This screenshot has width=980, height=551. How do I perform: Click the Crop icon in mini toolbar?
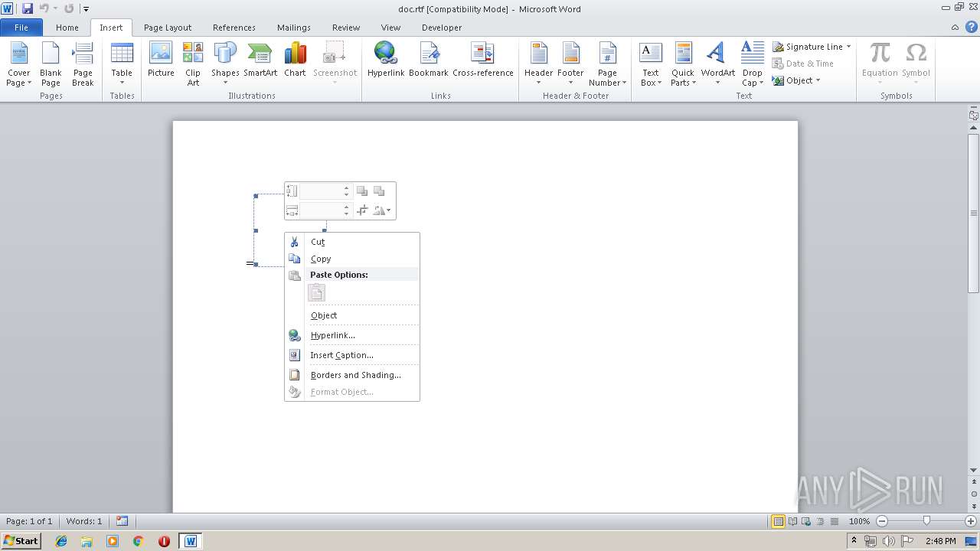click(362, 210)
